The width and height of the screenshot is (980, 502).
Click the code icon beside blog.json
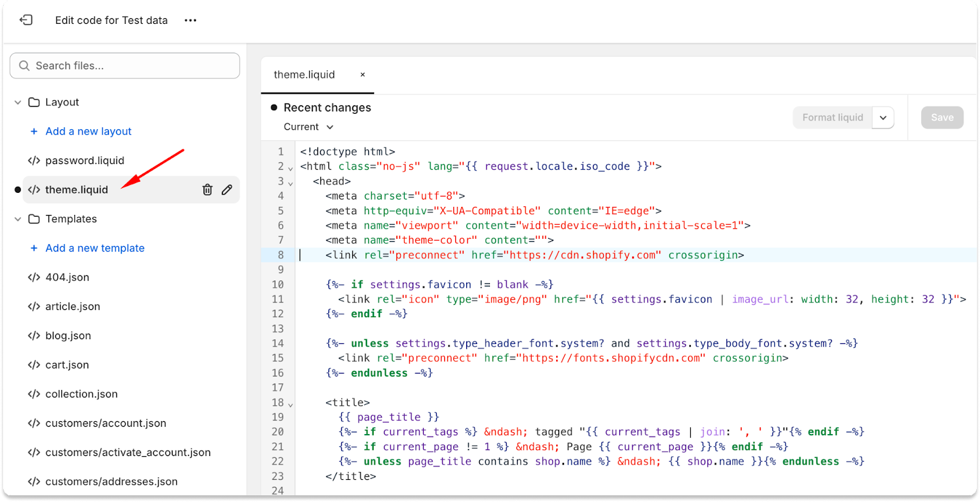click(x=34, y=335)
